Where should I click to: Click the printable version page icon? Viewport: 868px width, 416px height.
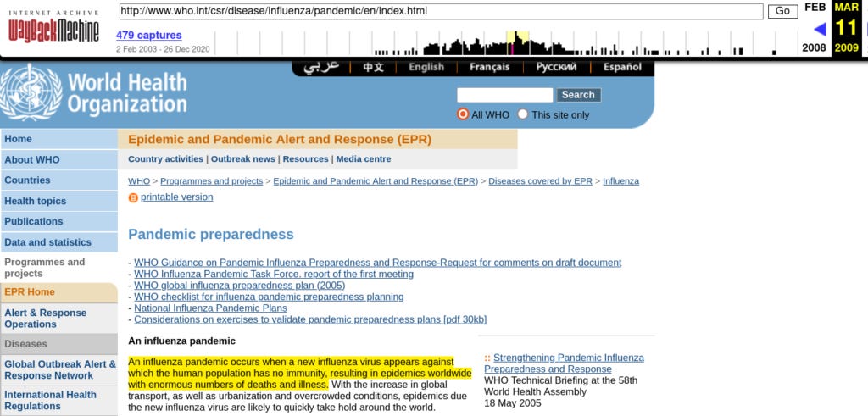[133, 197]
